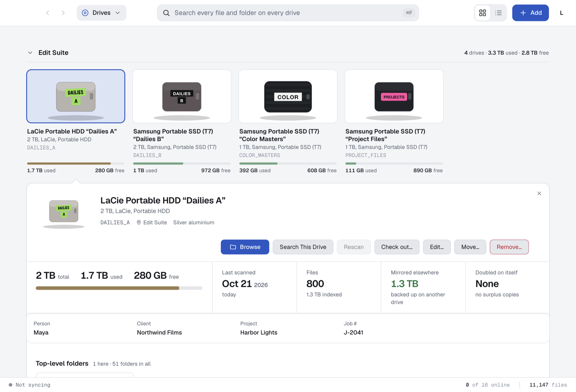
Task: Open the L user avatar
Action: coord(561,13)
